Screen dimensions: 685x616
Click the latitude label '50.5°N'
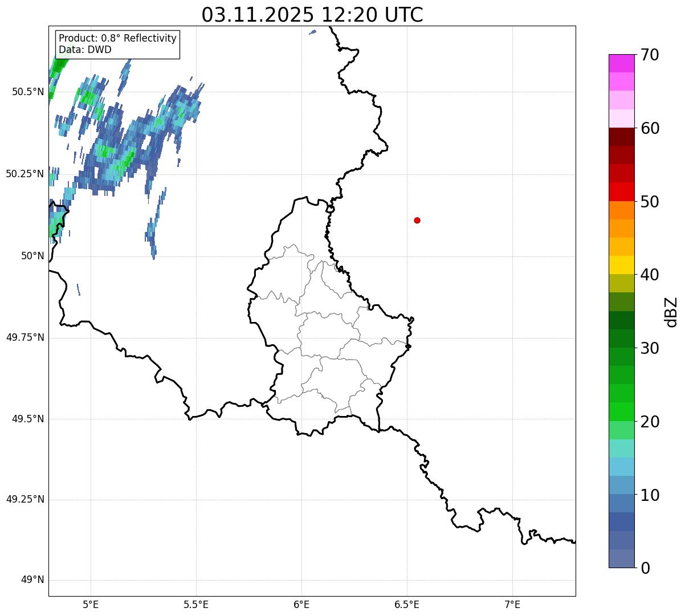pos(28,92)
